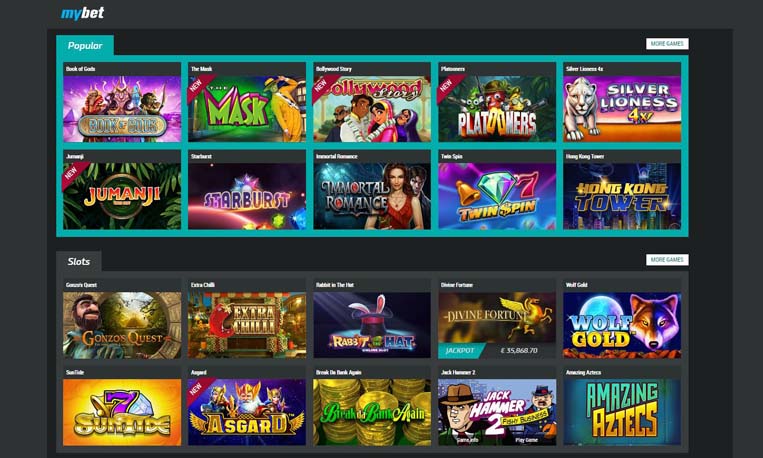This screenshot has width=763, height=458.
Task: Switch to the Popular tab
Action: (85, 46)
